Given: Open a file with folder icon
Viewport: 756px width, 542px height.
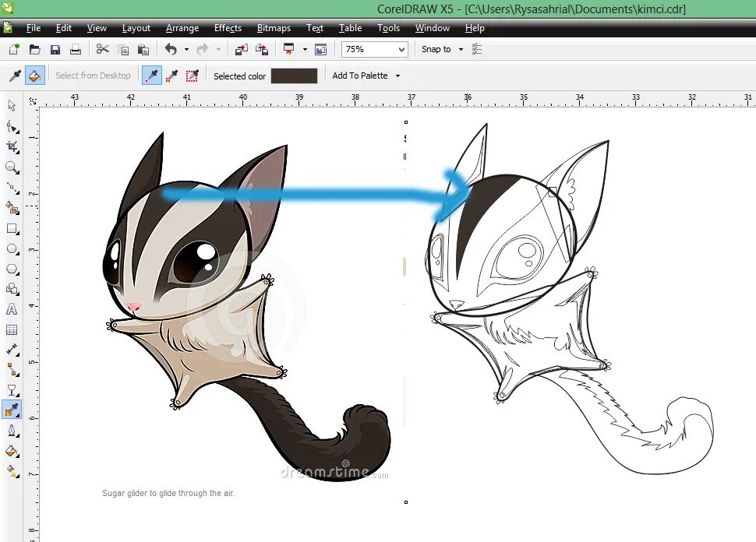Looking at the screenshot, I should [35, 49].
